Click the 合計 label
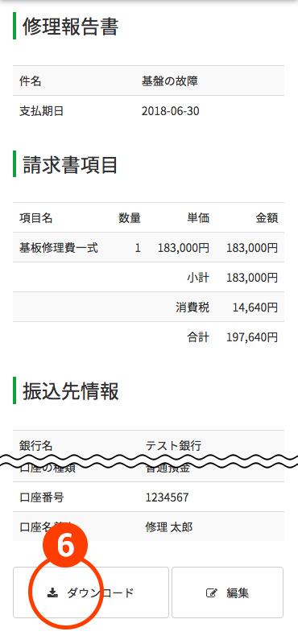Viewport: 298px width, 644px height. [x=198, y=337]
